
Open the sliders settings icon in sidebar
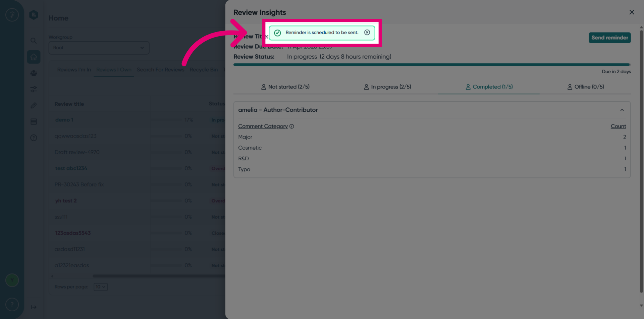tap(34, 89)
